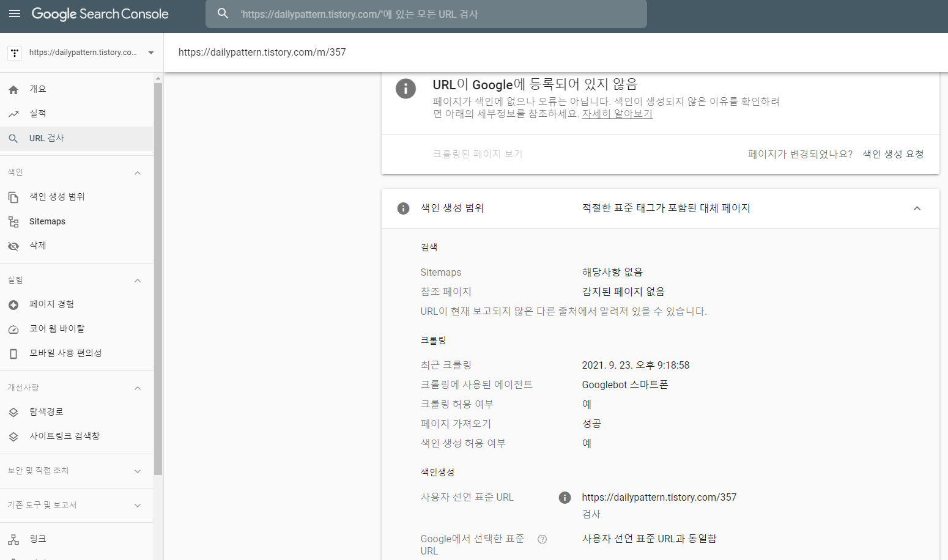Click the links network icon beside 링크
Viewport: 948px width, 560px height.
coord(13,540)
